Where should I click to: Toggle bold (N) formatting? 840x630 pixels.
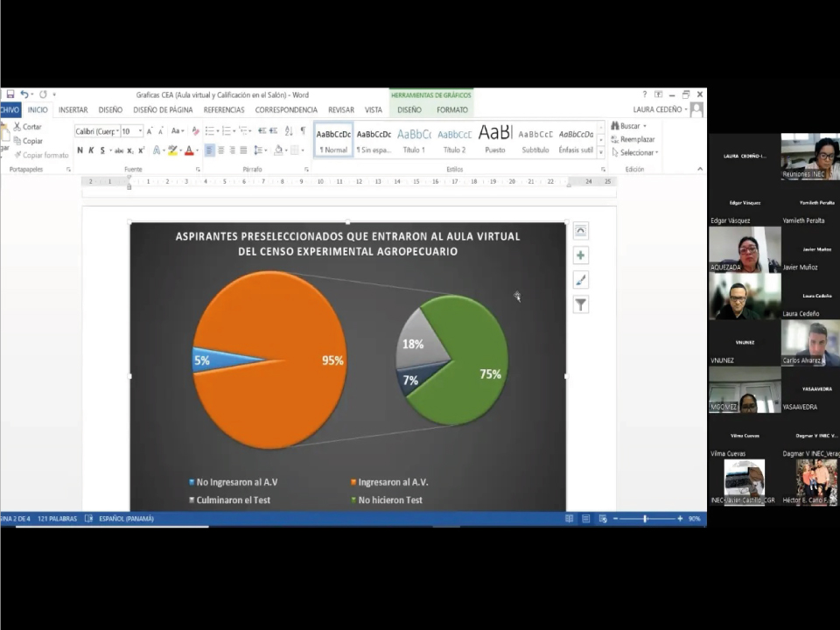80,150
